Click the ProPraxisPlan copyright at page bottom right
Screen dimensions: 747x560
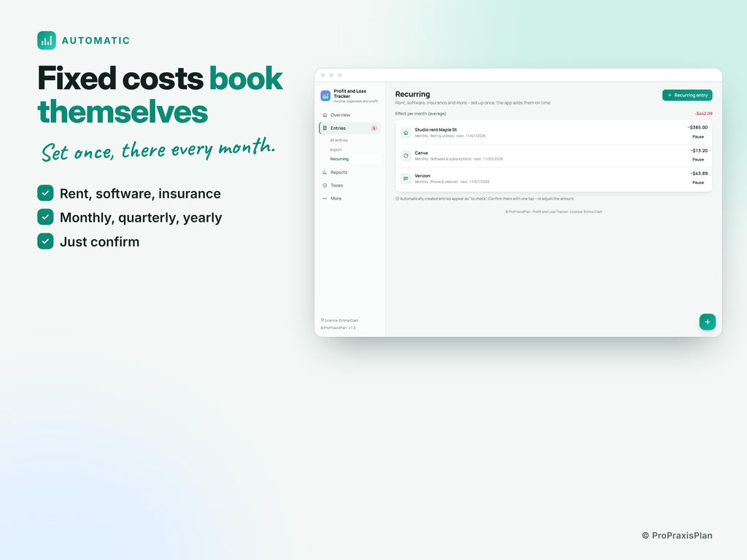click(x=677, y=535)
